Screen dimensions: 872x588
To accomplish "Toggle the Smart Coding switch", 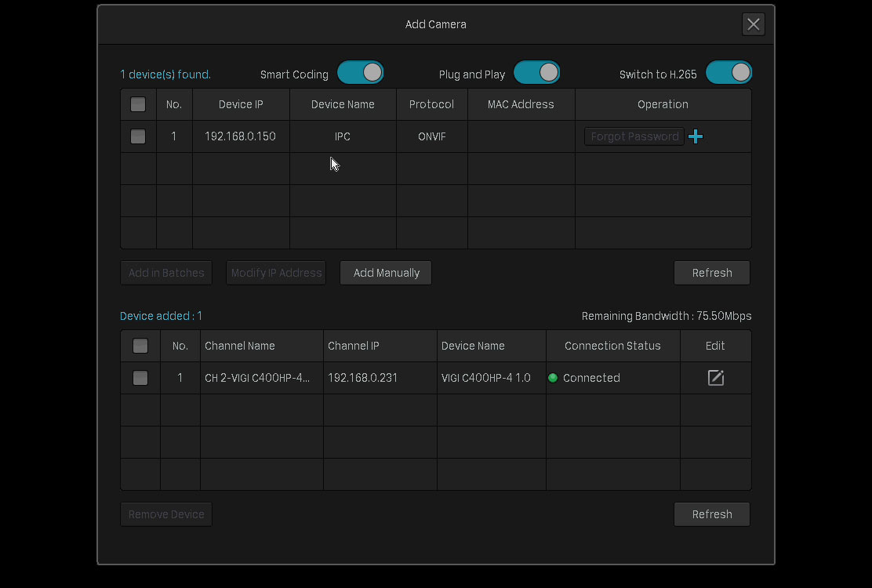I will (361, 73).
